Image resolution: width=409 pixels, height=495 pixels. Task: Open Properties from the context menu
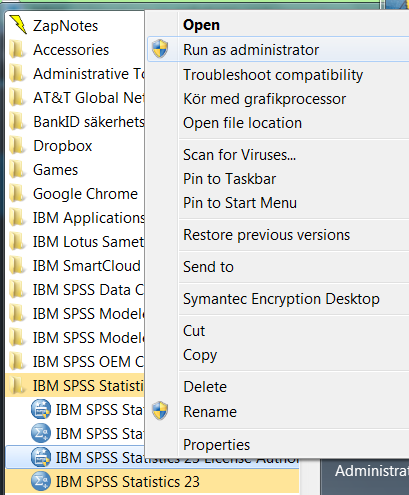216,445
